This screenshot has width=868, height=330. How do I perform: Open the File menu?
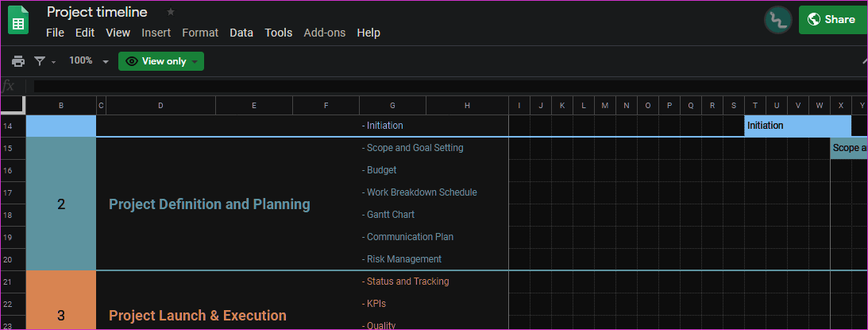[55, 33]
